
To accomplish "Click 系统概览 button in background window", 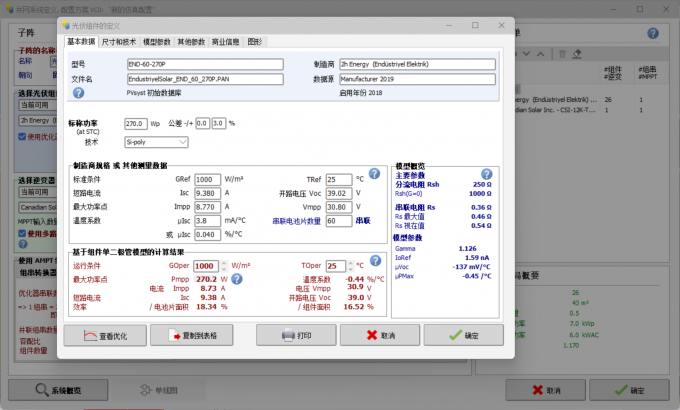I will (58, 390).
